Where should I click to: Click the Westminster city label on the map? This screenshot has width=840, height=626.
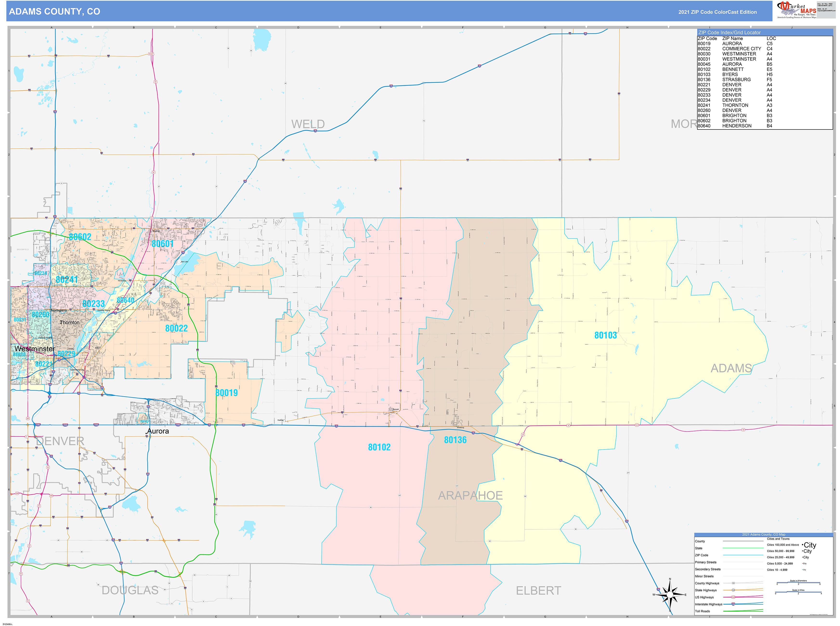[x=35, y=349]
